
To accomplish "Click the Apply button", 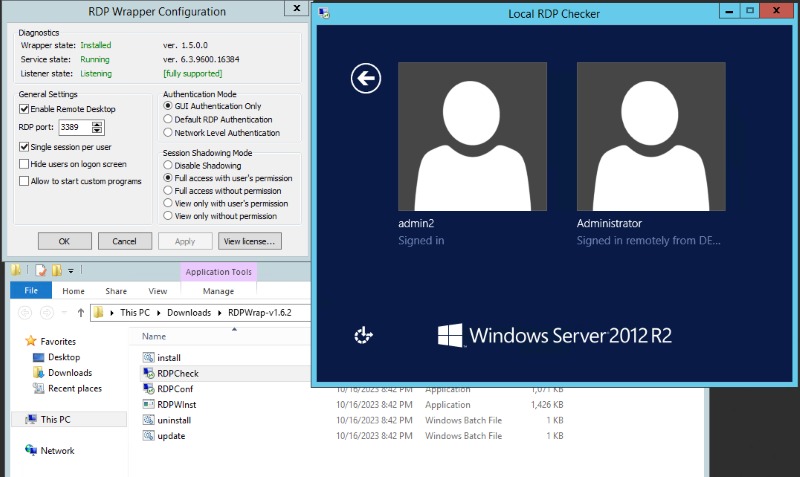I will [x=185, y=241].
